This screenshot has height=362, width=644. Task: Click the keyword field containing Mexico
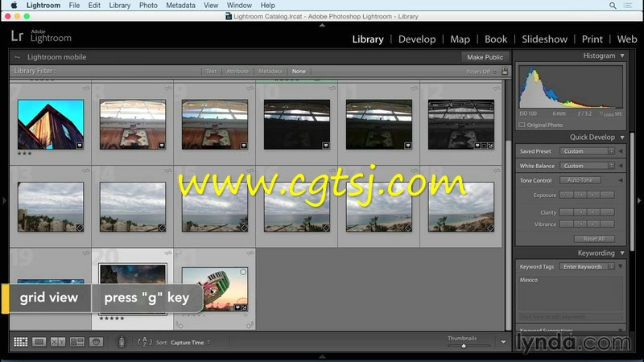571,293
